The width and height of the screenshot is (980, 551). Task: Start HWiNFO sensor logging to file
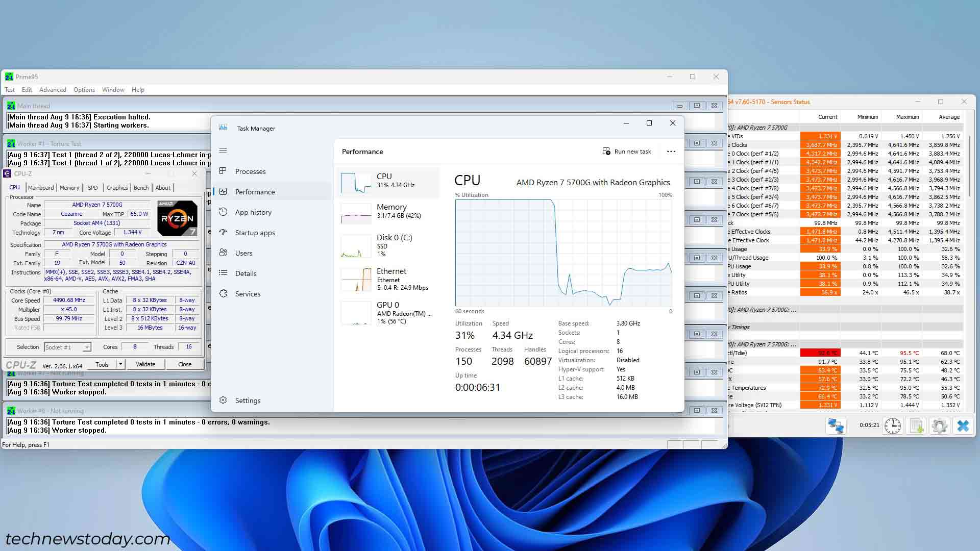(x=917, y=425)
